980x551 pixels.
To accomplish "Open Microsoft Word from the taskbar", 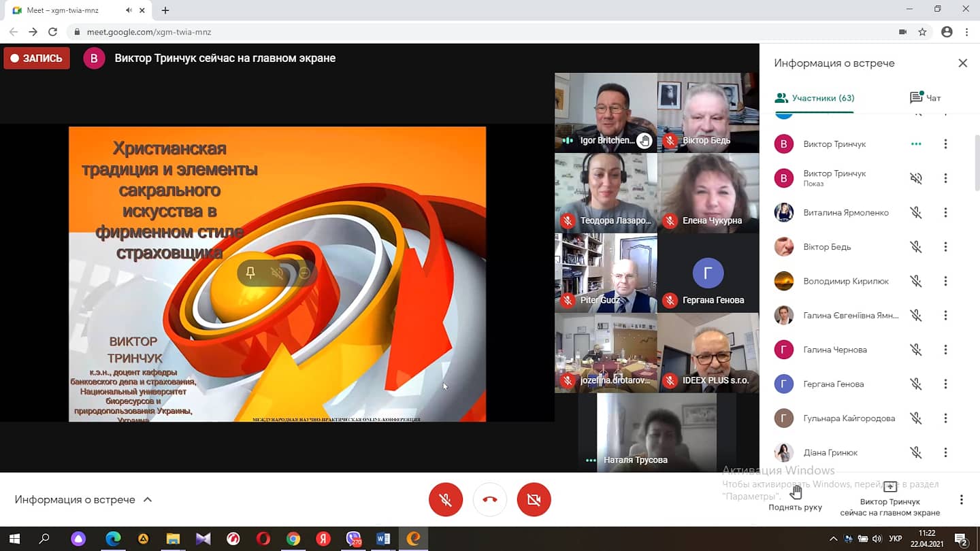I will click(383, 539).
